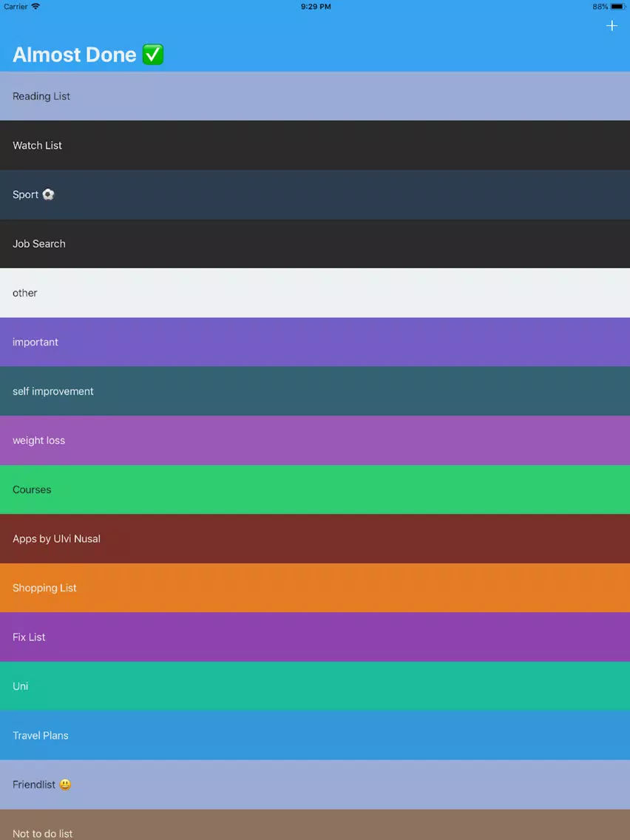Open the Job Search list
630x840 pixels.
coord(315,244)
